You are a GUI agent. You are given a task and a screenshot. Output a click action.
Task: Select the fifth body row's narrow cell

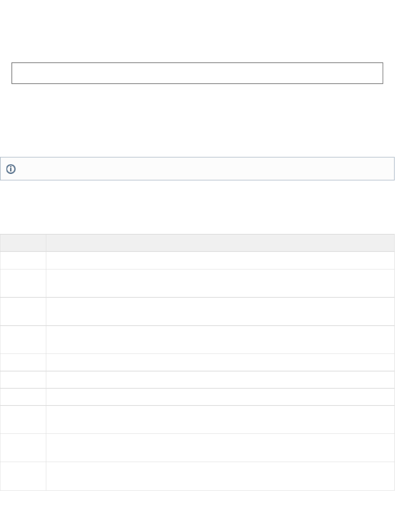pyautogui.click(x=23, y=362)
